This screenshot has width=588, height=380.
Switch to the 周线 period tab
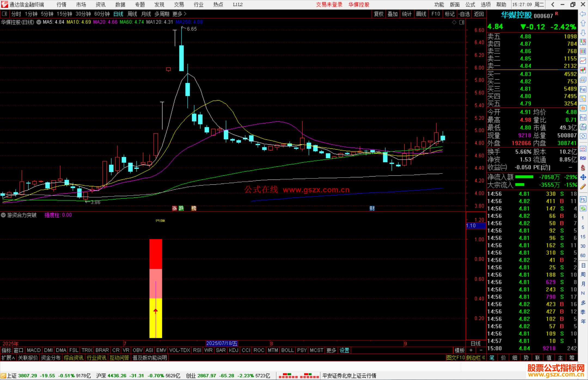[x=132, y=14]
